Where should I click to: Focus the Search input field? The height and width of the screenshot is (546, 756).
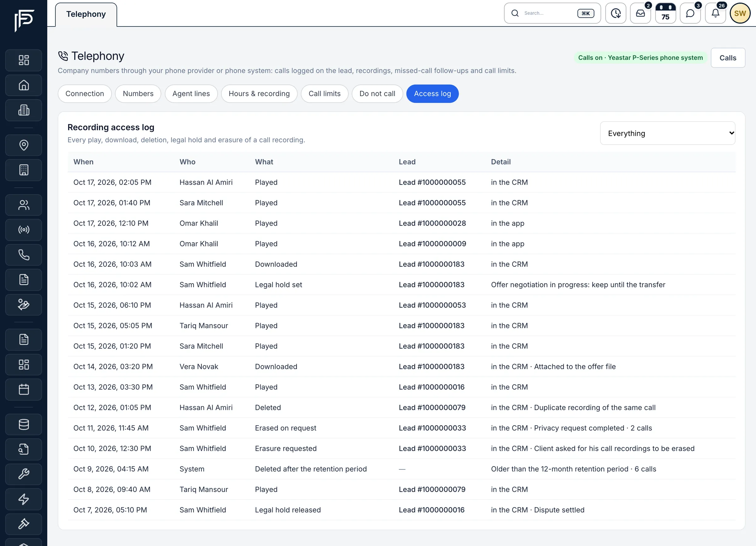coord(552,13)
